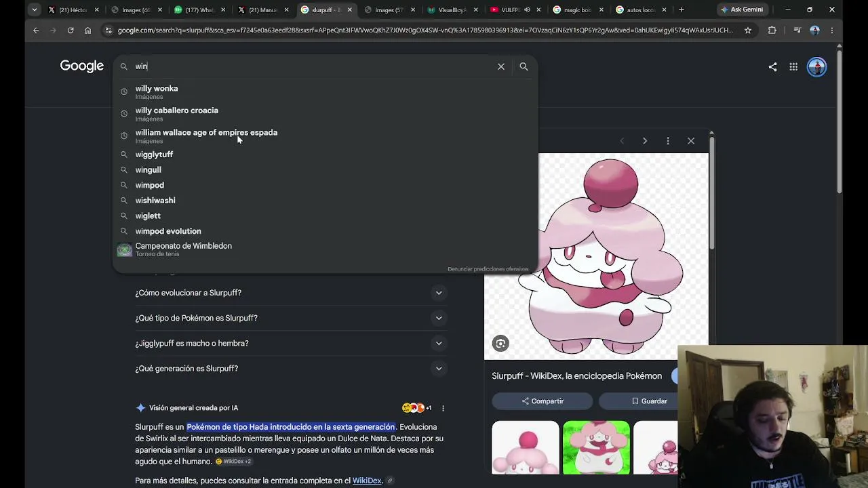The width and height of the screenshot is (868, 488).
Task: Show next image in the preview panel
Action: [645, 141]
